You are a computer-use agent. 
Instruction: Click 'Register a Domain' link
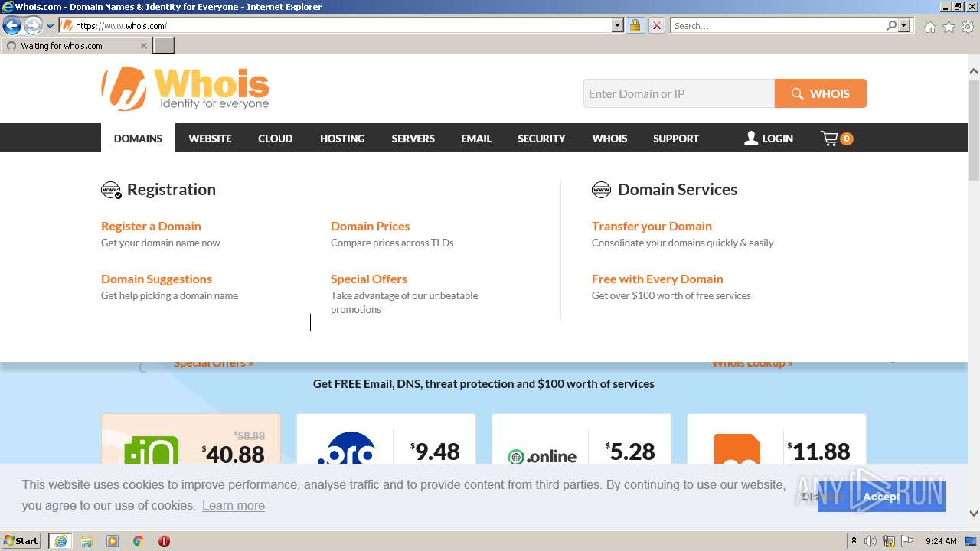click(151, 226)
